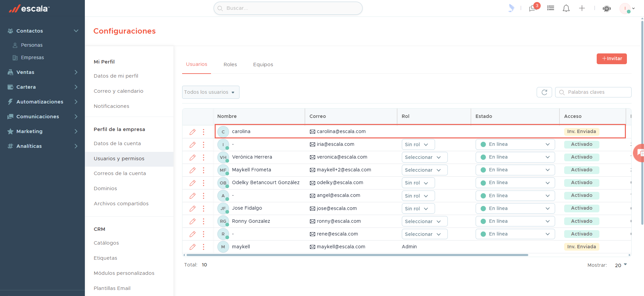Viewport: 644px width, 296px height.
Task: Click the Invitar button
Action: (612, 58)
